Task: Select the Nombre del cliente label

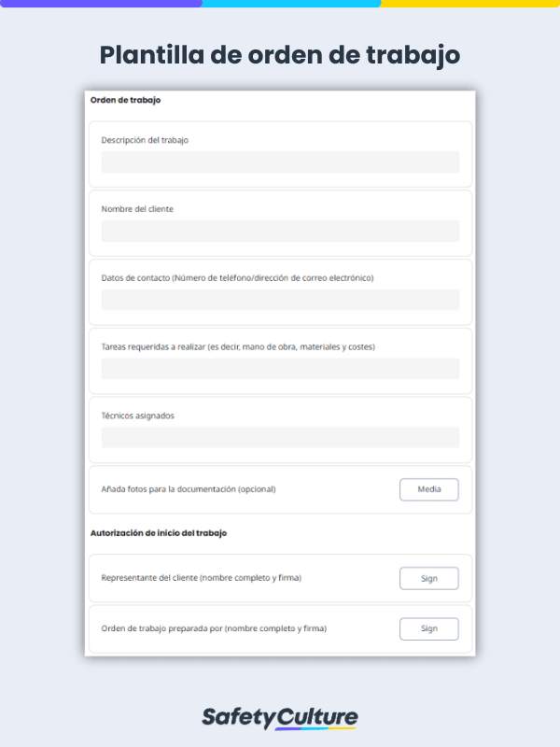Action: click(136, 209)
